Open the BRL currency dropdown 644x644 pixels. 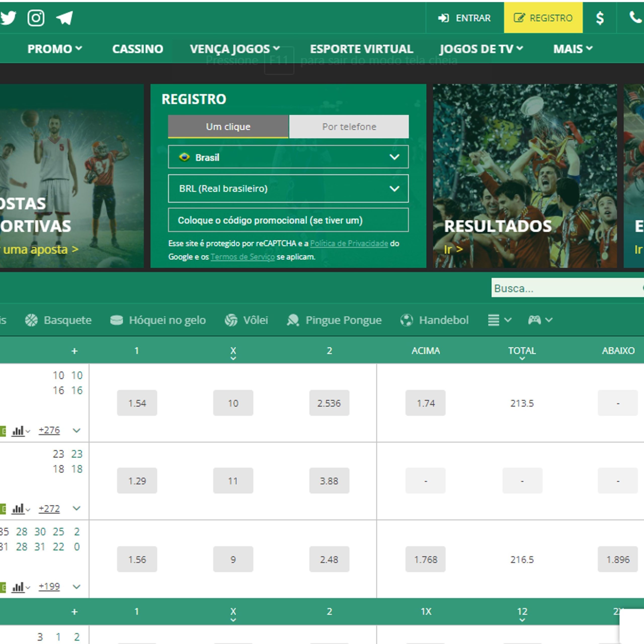(288, 188)
